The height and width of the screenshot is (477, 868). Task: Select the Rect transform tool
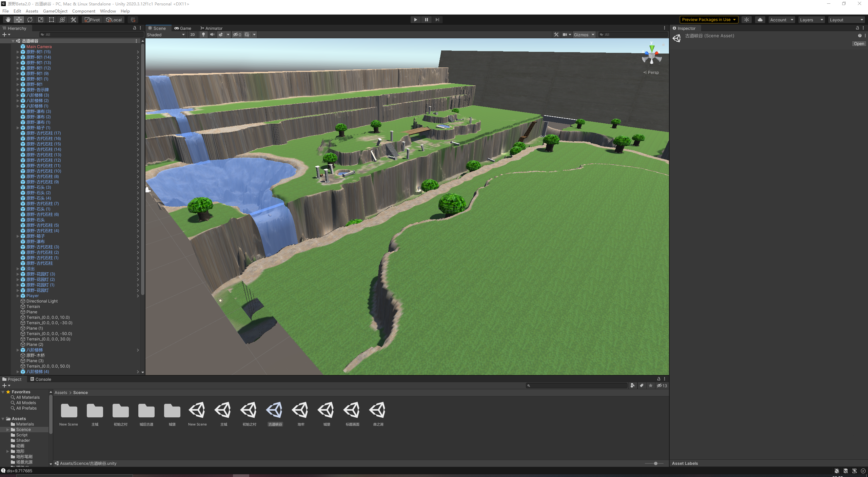(x=52, y=20)
